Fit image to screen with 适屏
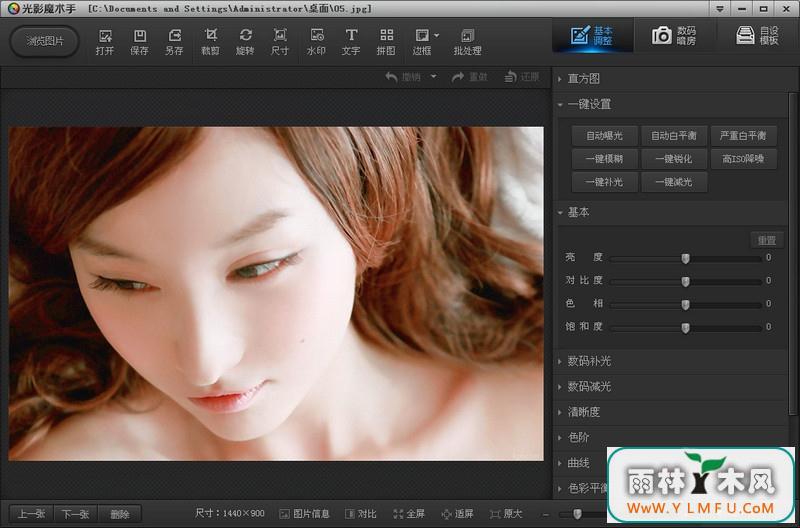 [x=458, y=514]
